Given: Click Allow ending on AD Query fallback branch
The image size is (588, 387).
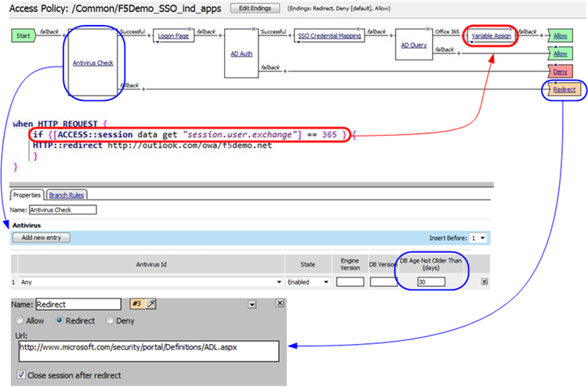Looking at the screenshot, I should click(560, 53).
